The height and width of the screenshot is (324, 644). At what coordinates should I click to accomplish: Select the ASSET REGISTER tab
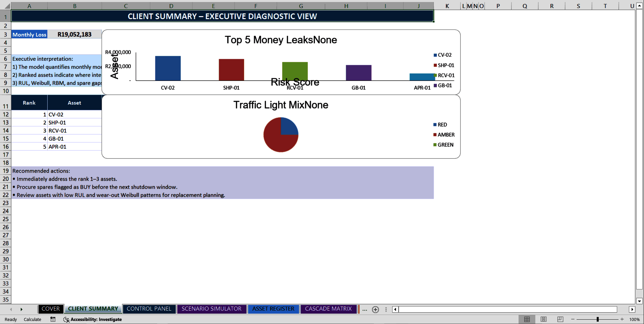coord(273,309)
